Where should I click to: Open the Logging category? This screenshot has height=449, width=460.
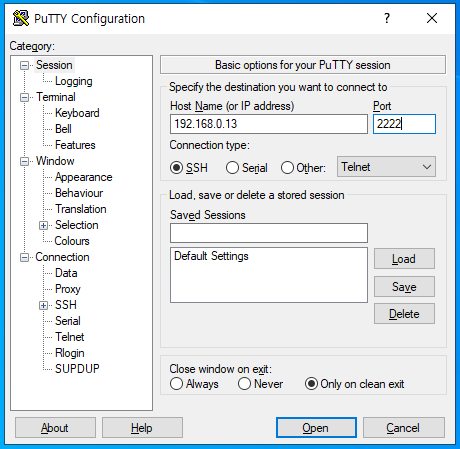(74, 81)
